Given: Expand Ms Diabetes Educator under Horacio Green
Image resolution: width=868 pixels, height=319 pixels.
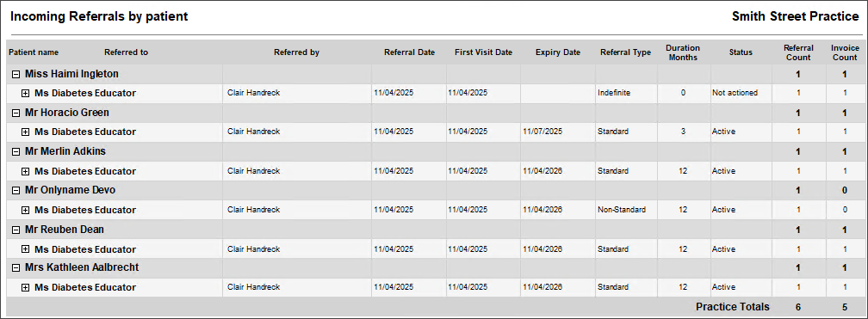Looking at the screenshot, I should (26, 132).
